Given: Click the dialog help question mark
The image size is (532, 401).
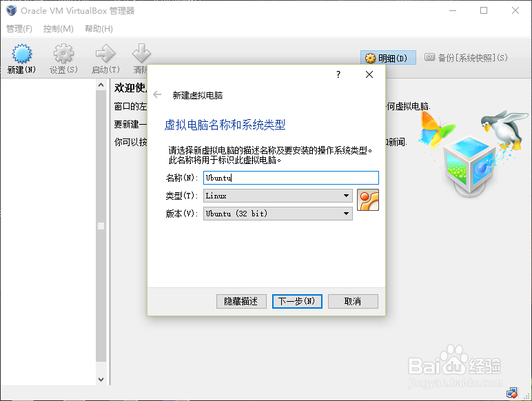Looking at the screenshot, I should point(338,74).
